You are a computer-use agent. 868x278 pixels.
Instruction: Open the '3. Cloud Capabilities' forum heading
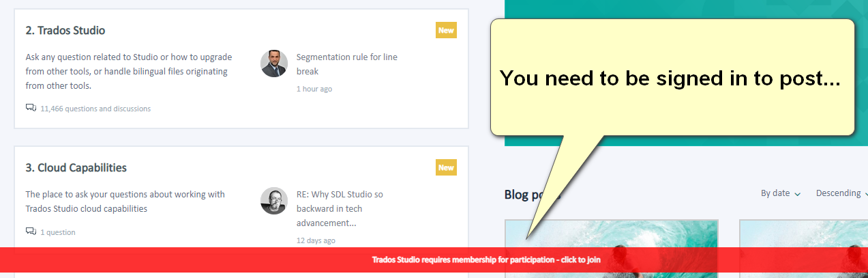[76, 168]
